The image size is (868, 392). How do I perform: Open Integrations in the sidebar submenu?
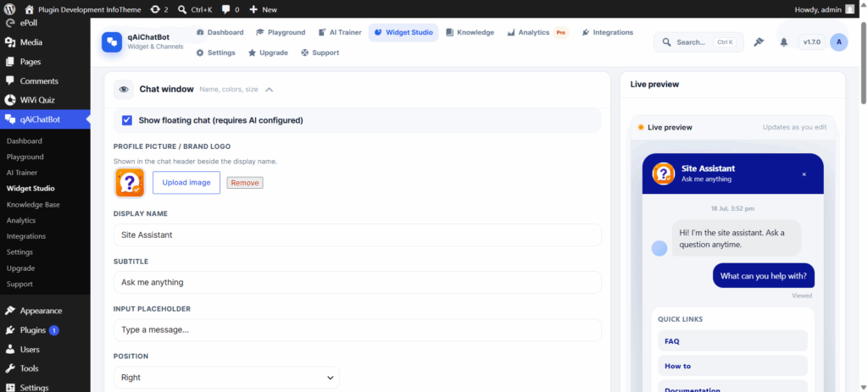[26, 236]
